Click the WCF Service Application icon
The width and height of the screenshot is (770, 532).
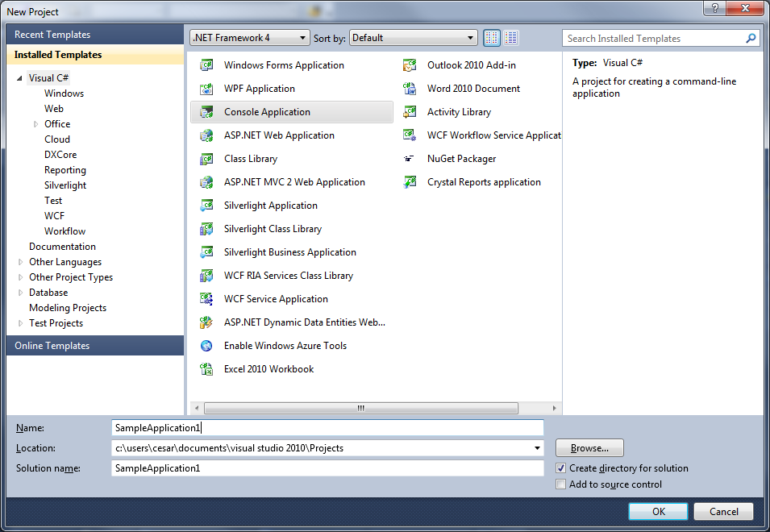coord(206,299)
